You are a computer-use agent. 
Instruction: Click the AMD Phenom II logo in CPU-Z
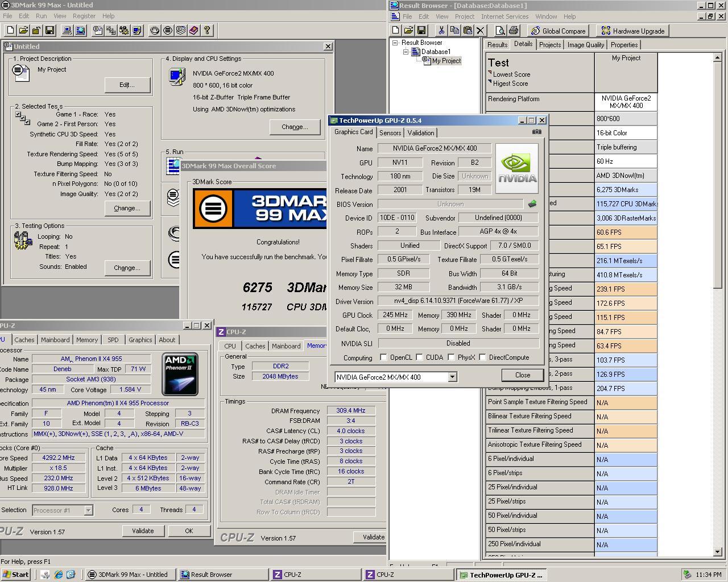[x=180, y=375]
